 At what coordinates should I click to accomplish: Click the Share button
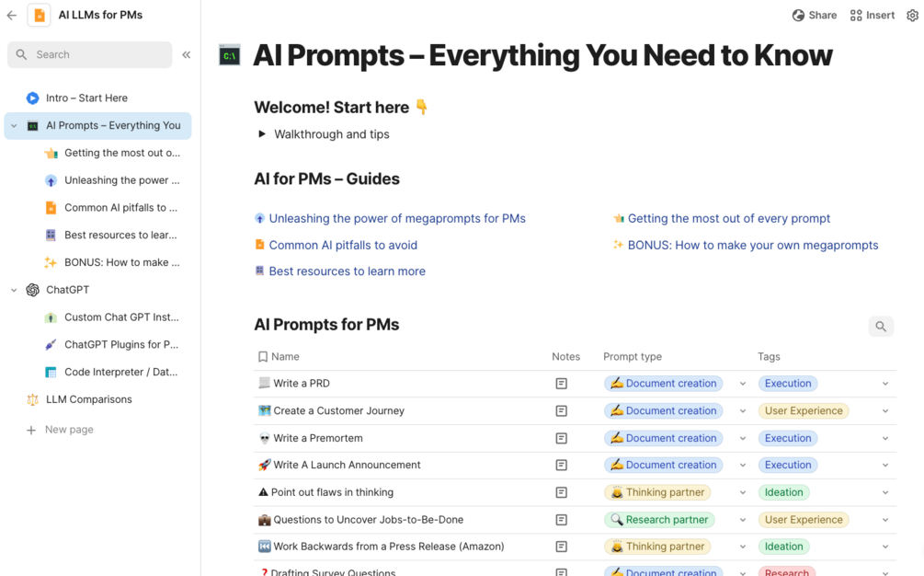(x=814, y=16)
